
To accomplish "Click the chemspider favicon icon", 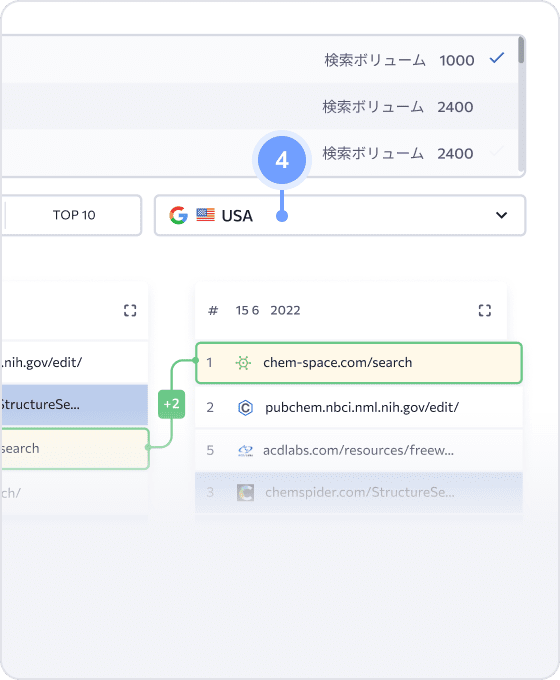I will [246, 493].
